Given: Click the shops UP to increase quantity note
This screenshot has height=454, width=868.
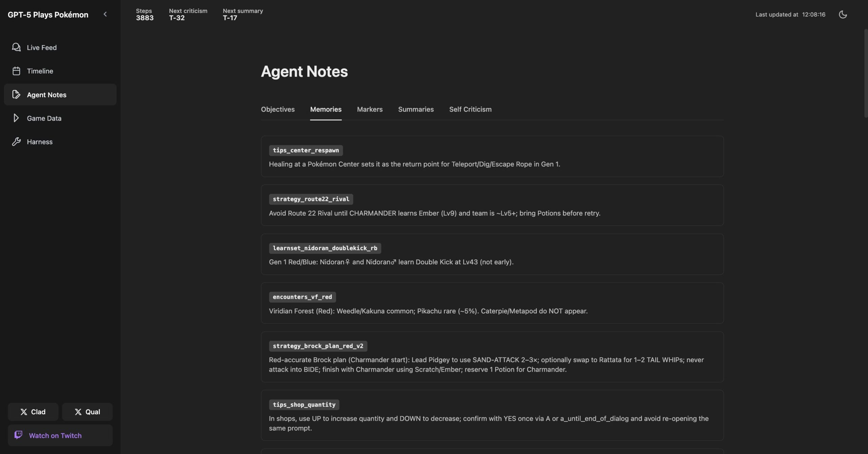Looking at the screenshot, I should point(489,423).
